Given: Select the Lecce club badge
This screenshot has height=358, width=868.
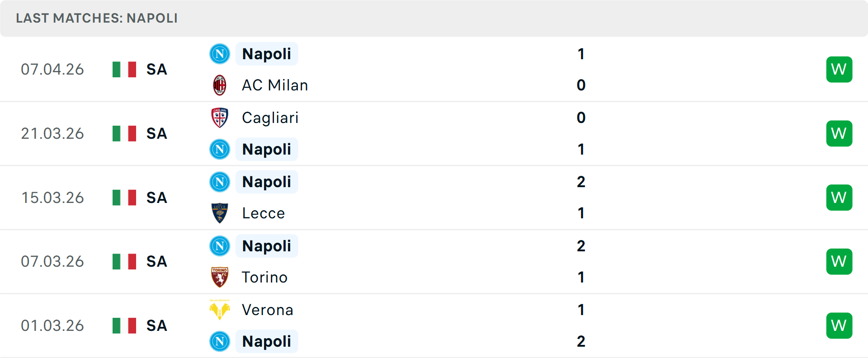Looking at the screenshot, I should click(x=220, y=213).
